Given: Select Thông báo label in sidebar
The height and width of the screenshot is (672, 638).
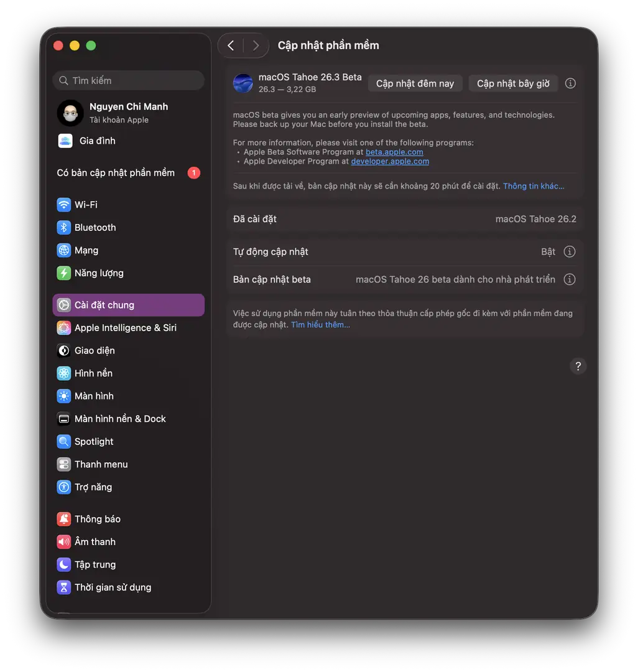Looking at the screenshot, I should pos(98,519).
